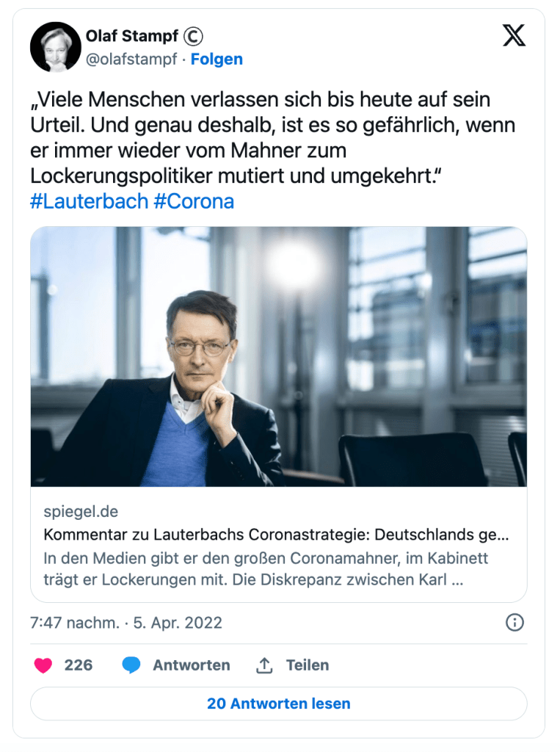Image resolution: width=560 pixels, height=752 pixels.
Task: Click the Teilen share label
Action: coord(308,665)
